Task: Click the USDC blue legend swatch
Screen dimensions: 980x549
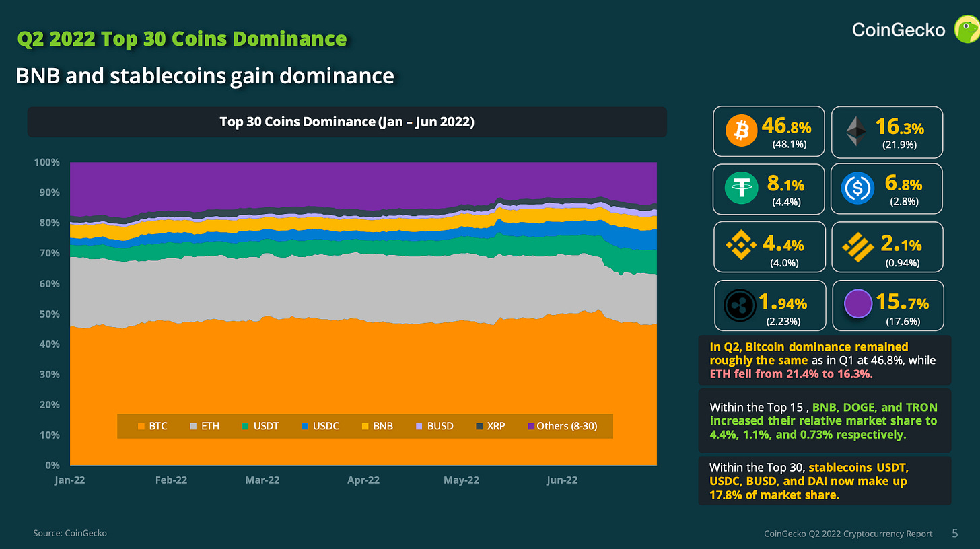Action: tap(306, 426)
